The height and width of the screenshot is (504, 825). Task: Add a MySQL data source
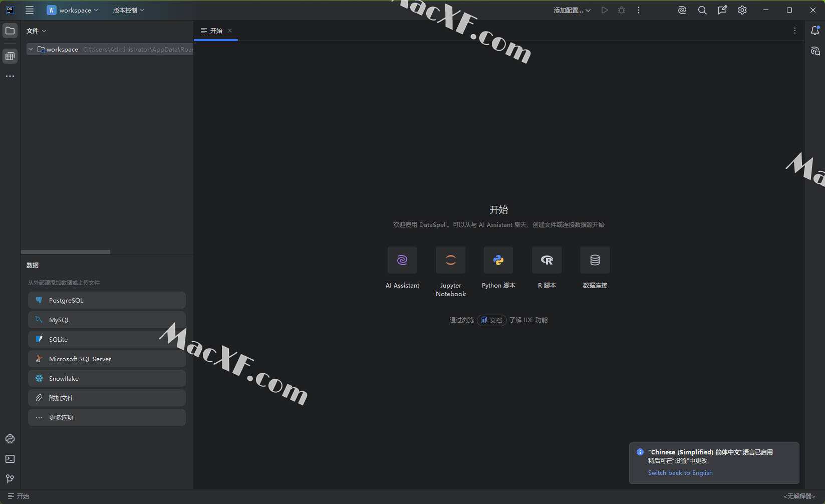click(x=107, y=320)
